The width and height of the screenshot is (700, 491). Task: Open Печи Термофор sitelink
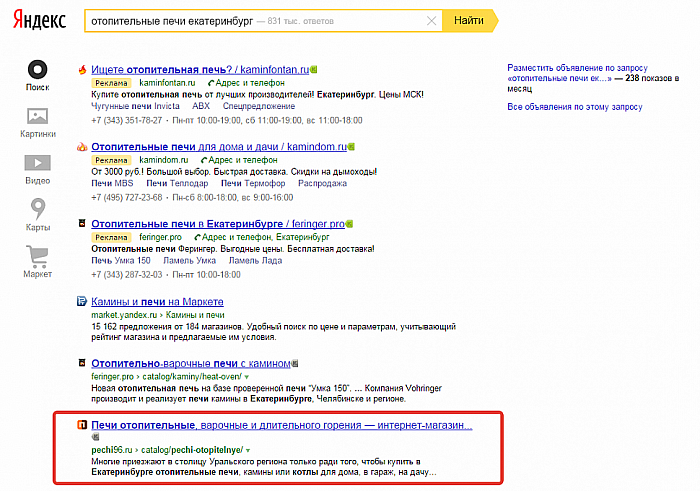253,183
